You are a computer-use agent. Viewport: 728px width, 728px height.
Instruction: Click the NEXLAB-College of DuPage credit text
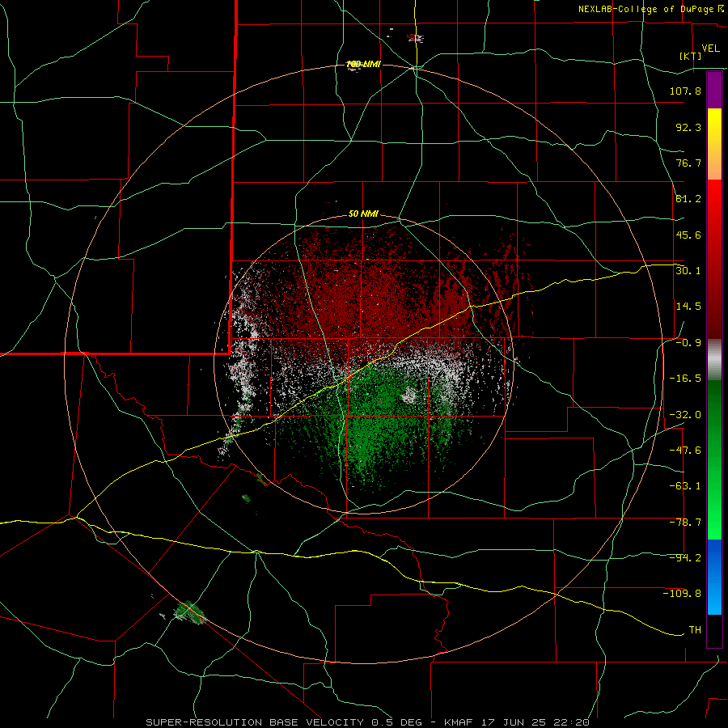coord(650,9)
